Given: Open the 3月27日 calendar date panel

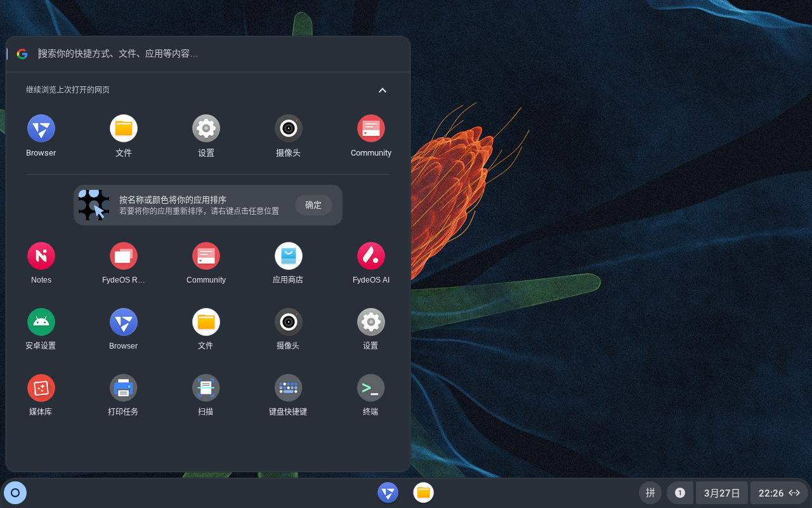Looking at the screenshot, I should coord(721,493).
